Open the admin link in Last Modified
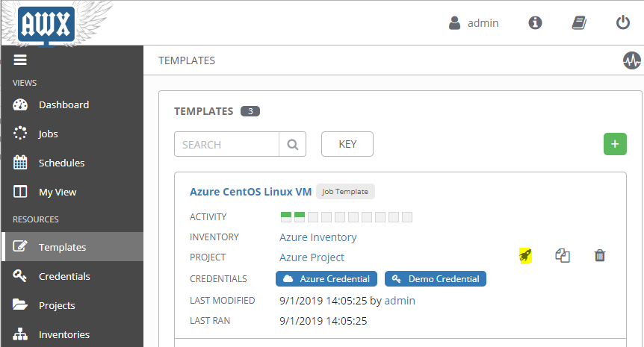The height and width of the screenshot is (347, 644). 400,301
